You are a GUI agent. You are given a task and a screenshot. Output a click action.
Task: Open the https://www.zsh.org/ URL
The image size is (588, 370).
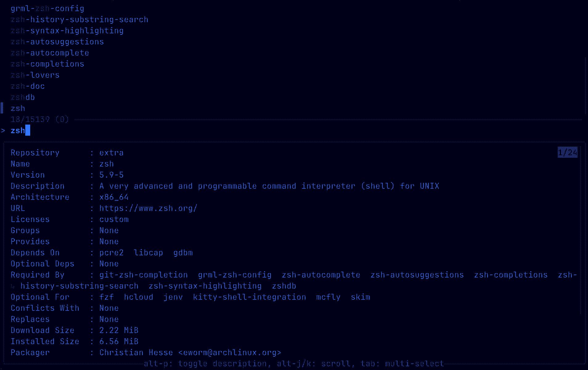(148, 208)
